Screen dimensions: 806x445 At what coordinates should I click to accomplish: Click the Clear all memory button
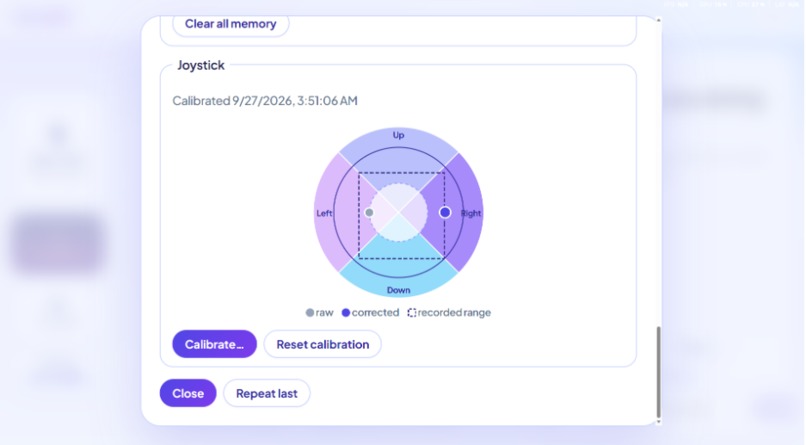point(230,24)
